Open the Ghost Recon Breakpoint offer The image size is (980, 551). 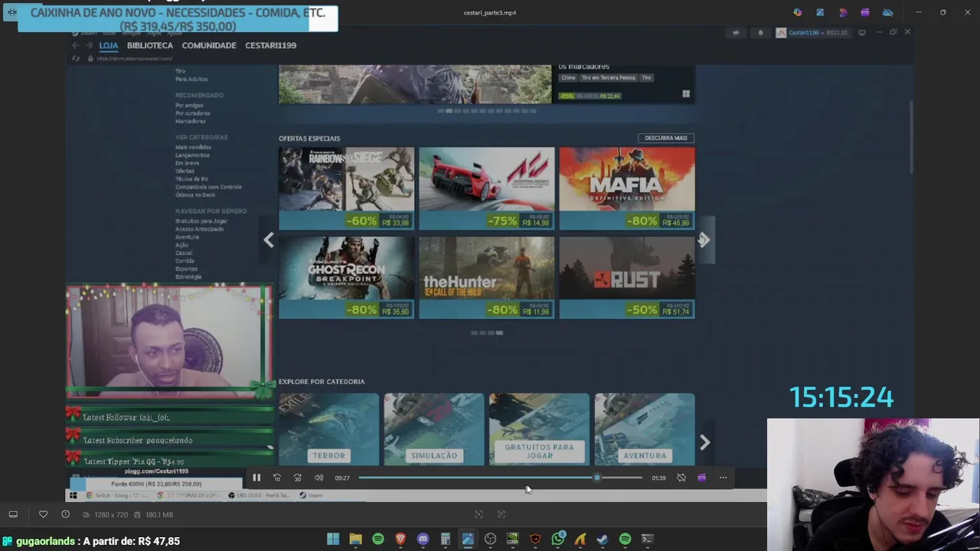pyautogui.click(x=346, y=277)
